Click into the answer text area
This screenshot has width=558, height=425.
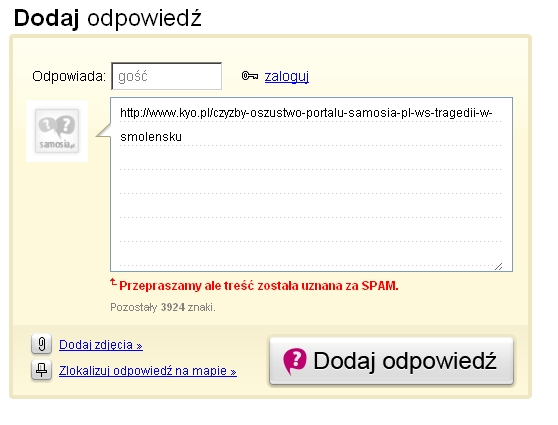click(311, 184)
